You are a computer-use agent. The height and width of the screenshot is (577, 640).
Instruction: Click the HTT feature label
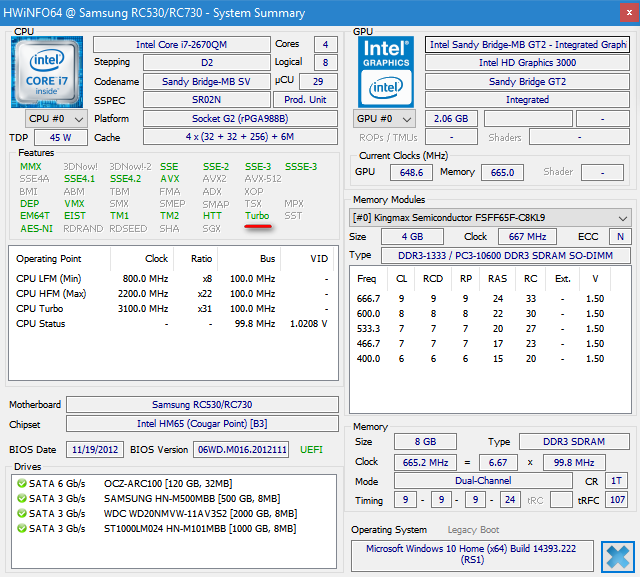[212, 215]
